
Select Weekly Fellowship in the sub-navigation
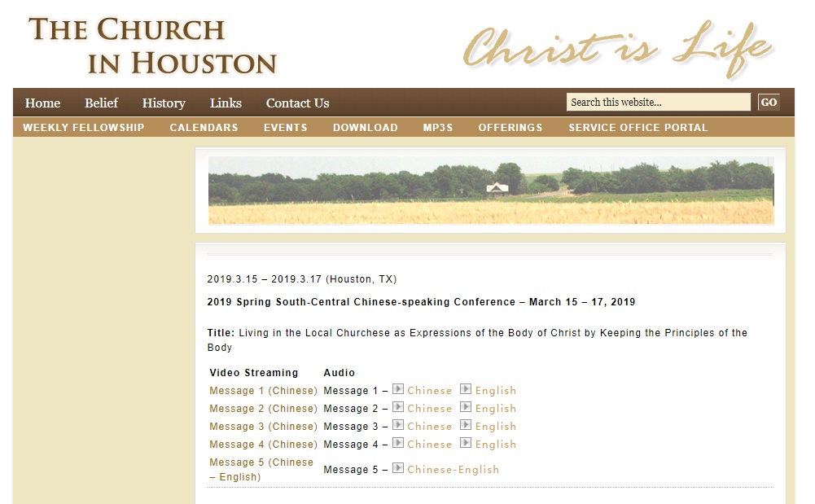[83, 128]
